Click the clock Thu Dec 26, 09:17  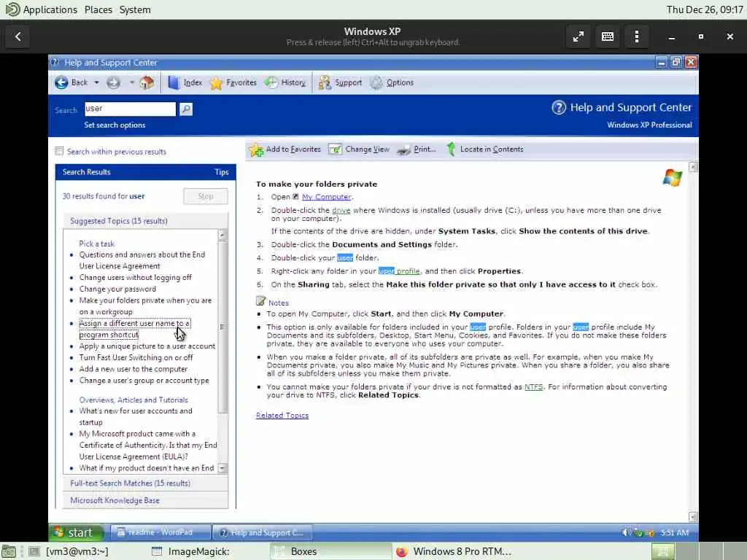pyautogui.click(x=705, y=9)
